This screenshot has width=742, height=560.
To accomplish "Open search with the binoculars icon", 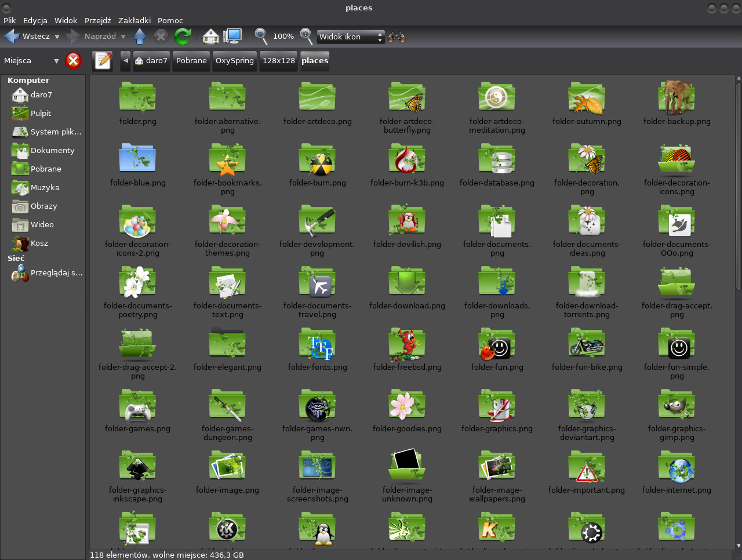I will click(x=397, y=37).
